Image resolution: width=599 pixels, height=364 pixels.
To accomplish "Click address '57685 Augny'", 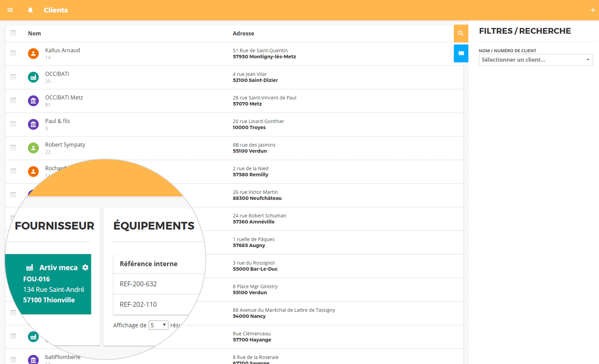I will 249,245.
